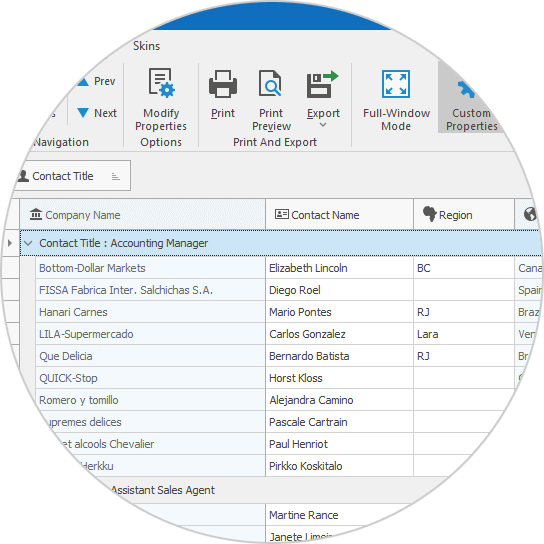Screen dimensions: 544x544
Task: Click contact name Pirkko Koskitalo
Action: click(306, 466)
